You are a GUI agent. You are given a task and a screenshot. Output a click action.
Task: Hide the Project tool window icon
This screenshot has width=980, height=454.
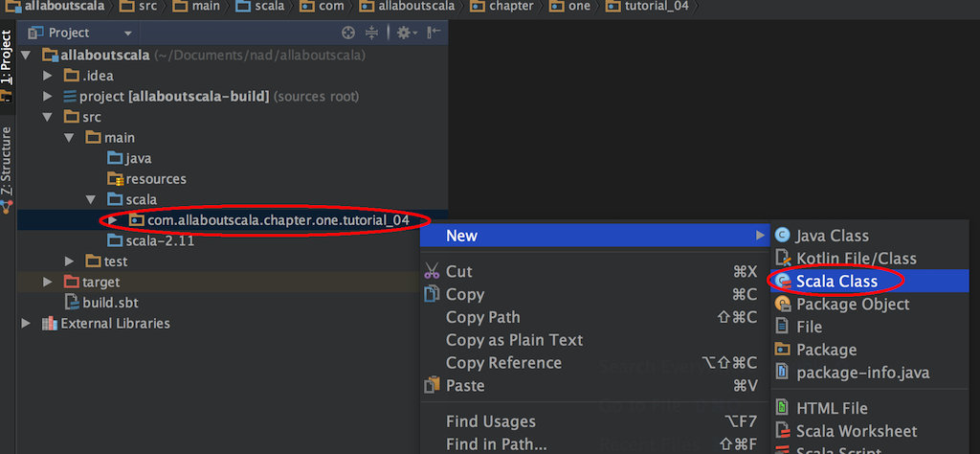coord(434,33)
